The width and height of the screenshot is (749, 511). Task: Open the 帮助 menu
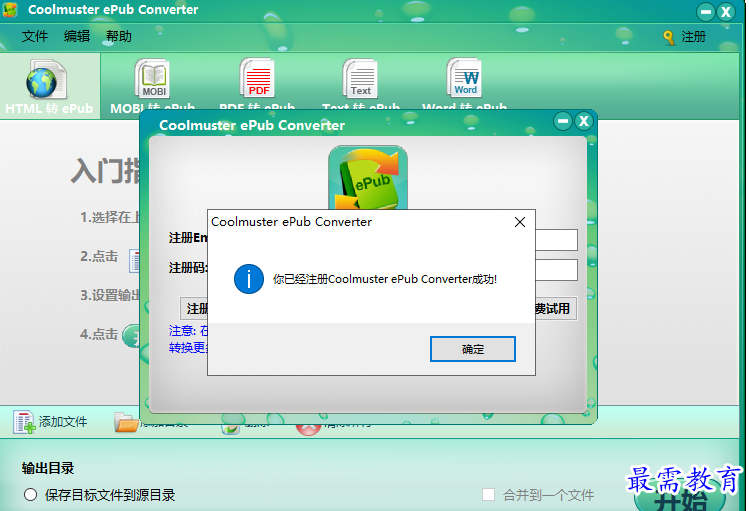pyautogui.click(x=119, y=36)
